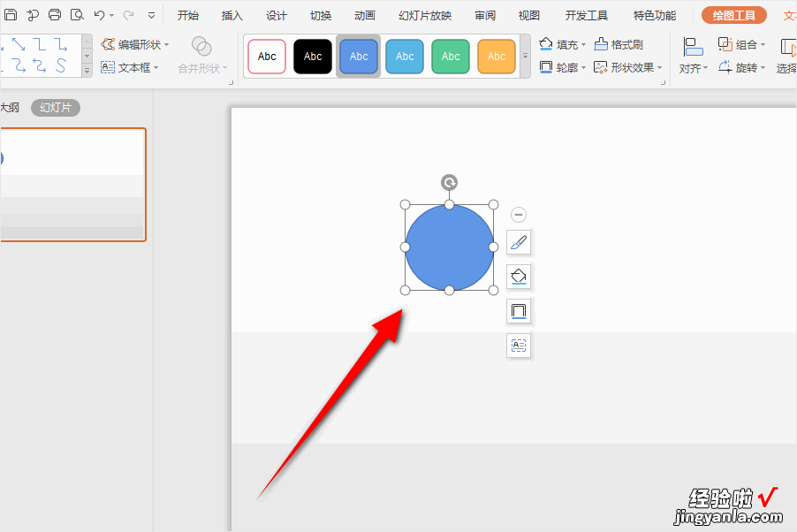Apply the dark blue Abc shape style
Screen dimensions: 797x532
coord(359,57)
